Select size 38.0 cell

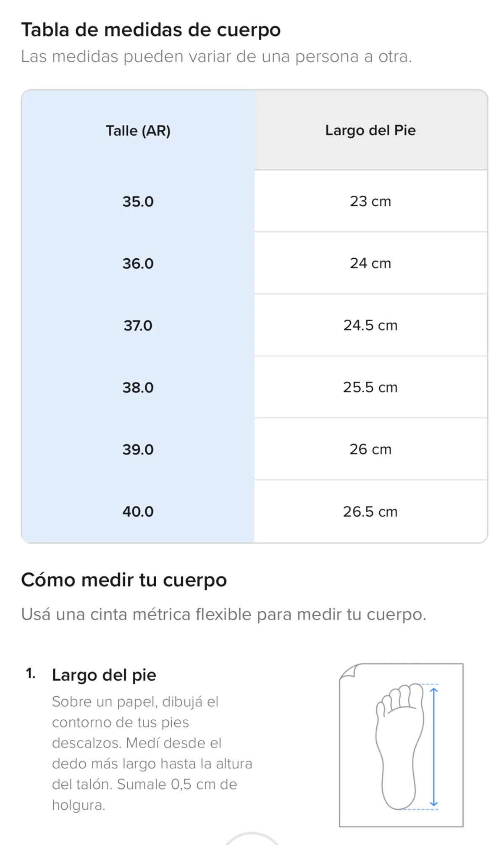coord(138,387)
